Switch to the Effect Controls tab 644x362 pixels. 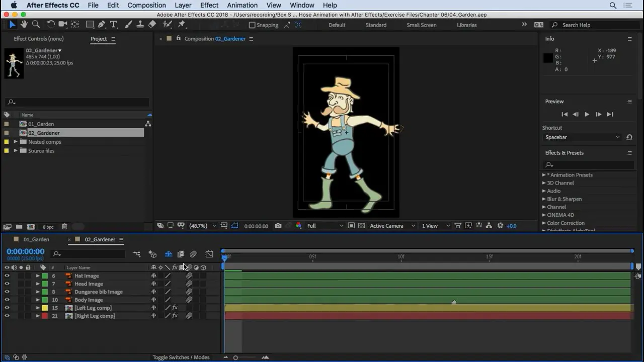(x=39, y=39)
